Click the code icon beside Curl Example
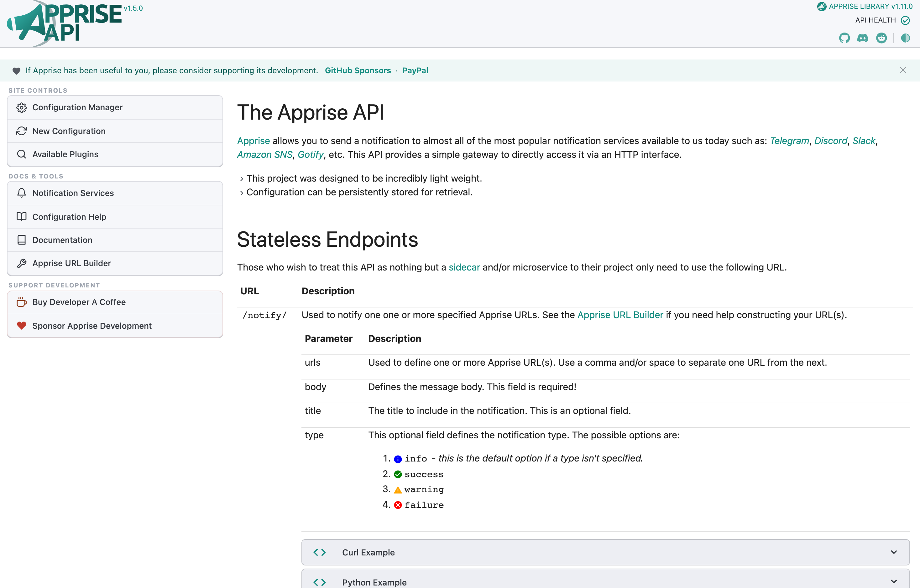This screenshot has width=920, height=588. 319,552
